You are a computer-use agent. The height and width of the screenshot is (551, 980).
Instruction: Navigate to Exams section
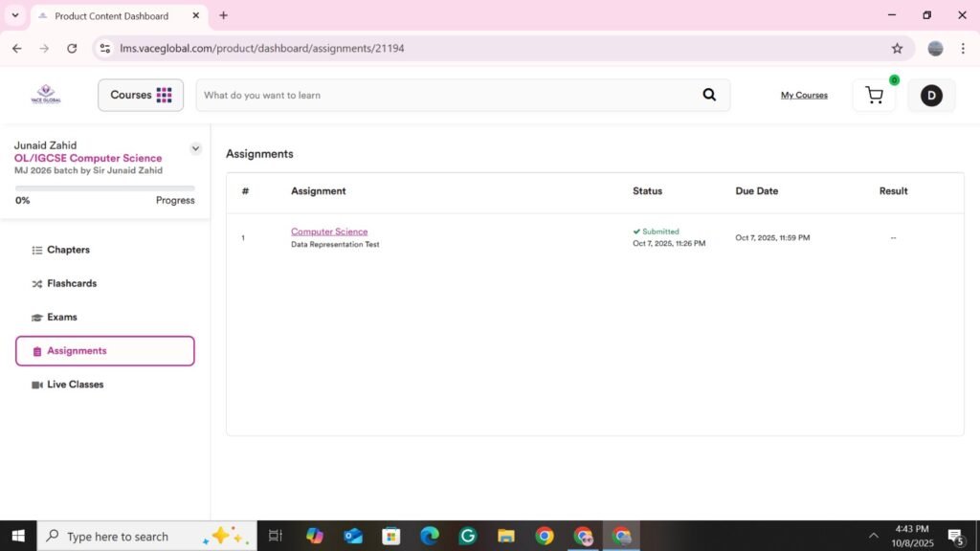coord(61,317)
